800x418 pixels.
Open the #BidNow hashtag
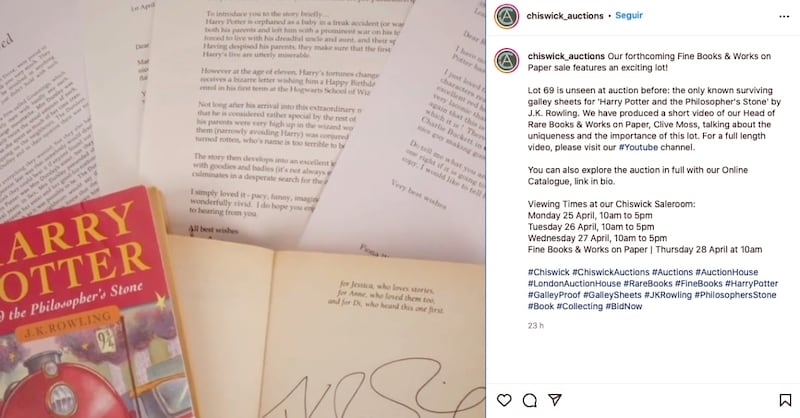(x=623, y=307)
